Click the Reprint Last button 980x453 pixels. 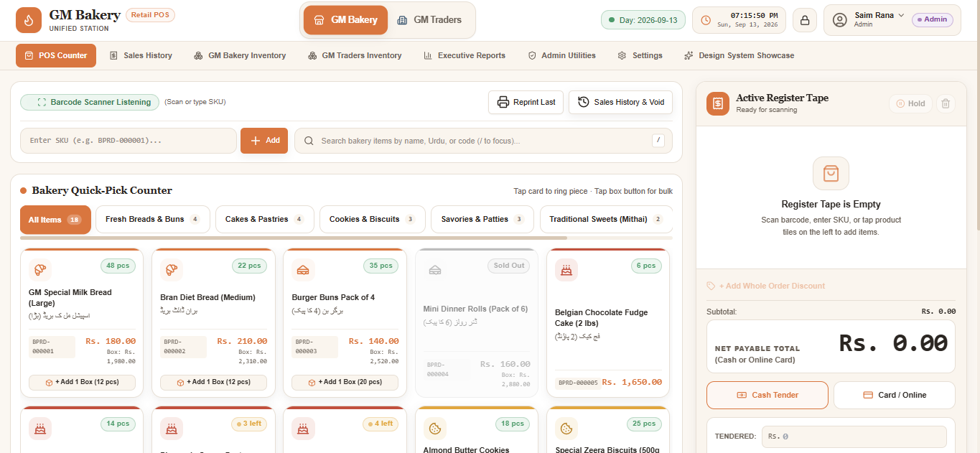526,102
